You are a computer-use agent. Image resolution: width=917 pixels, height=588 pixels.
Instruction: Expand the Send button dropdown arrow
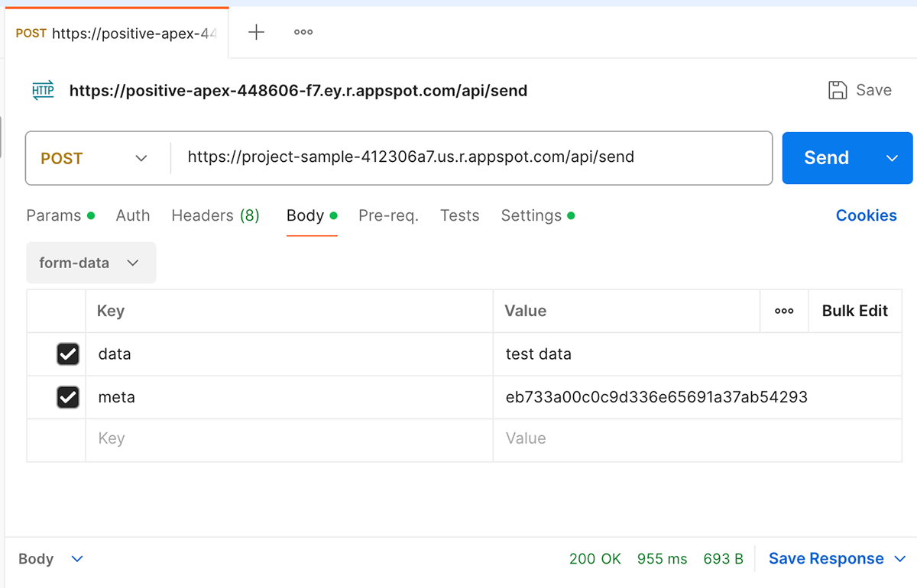tap(892, 158)
